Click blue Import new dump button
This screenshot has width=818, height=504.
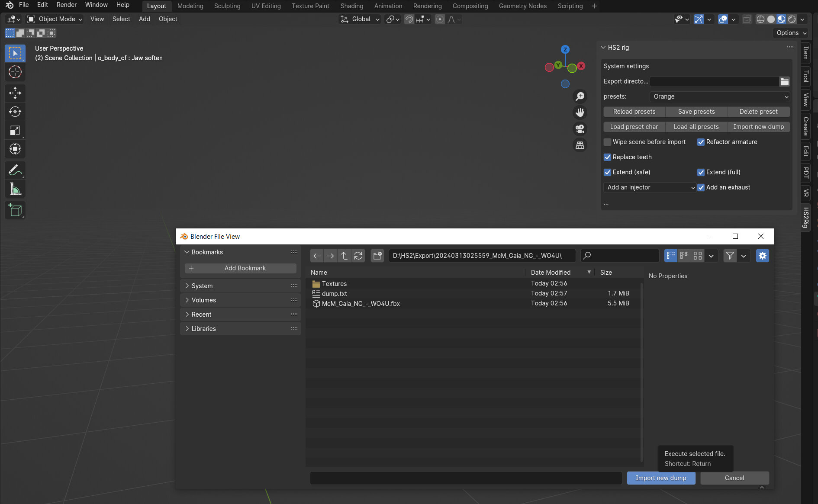(661, 478)
